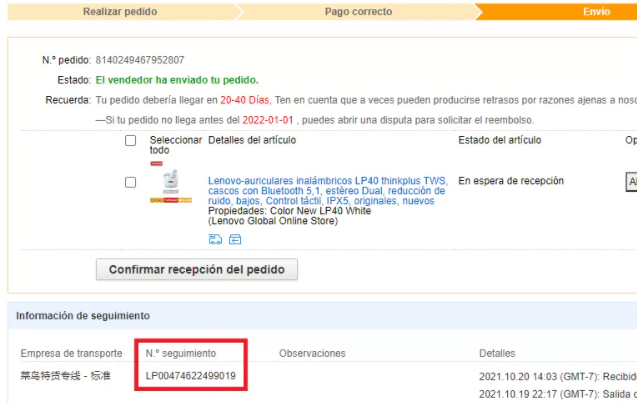This screenshot has height=403, width=637.
Task: Click the partially visible button in the options column
Action: point(630,182)
